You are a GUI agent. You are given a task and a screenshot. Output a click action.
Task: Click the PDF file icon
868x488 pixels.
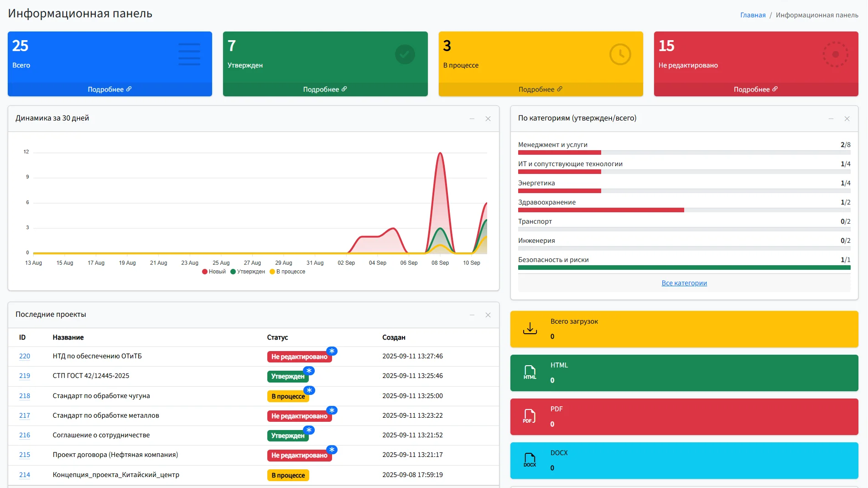pos(530,416)
